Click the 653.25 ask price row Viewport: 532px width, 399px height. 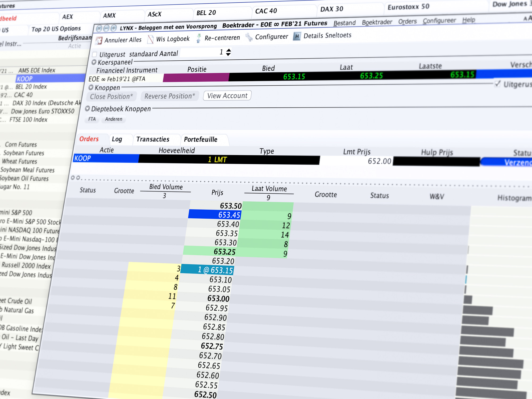[x=210, y=251]
